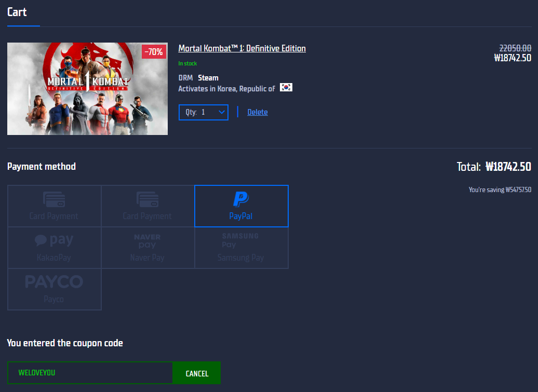The height and width of the screenshot is (392, 538).
Task: Pick Naver Pay payment option
Action: (147, 248)
